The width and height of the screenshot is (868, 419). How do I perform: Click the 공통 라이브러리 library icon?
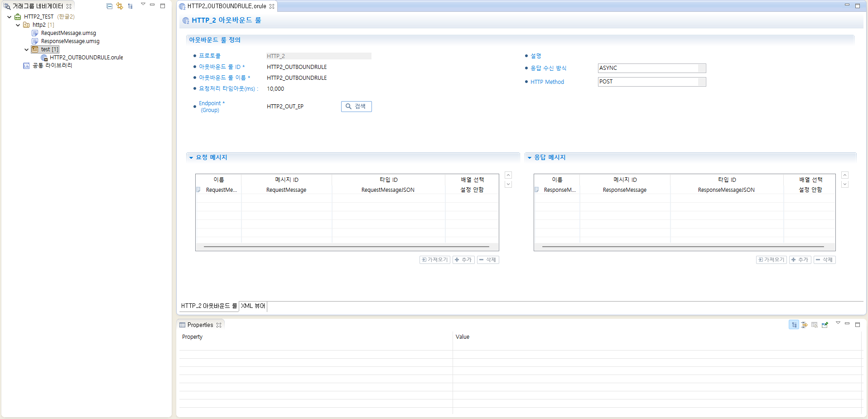(26, 66)
